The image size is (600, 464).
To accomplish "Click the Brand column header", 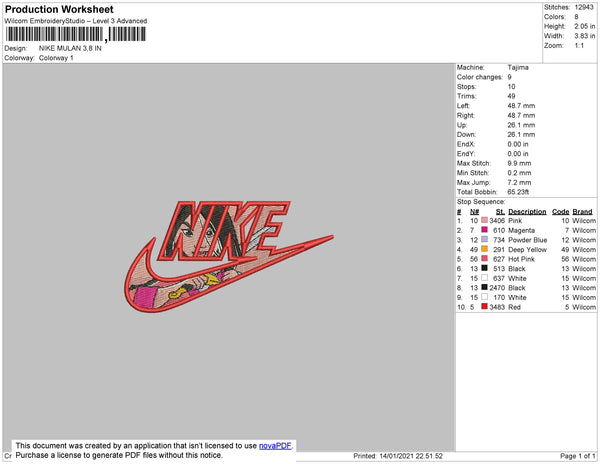I will coord(582,212).
